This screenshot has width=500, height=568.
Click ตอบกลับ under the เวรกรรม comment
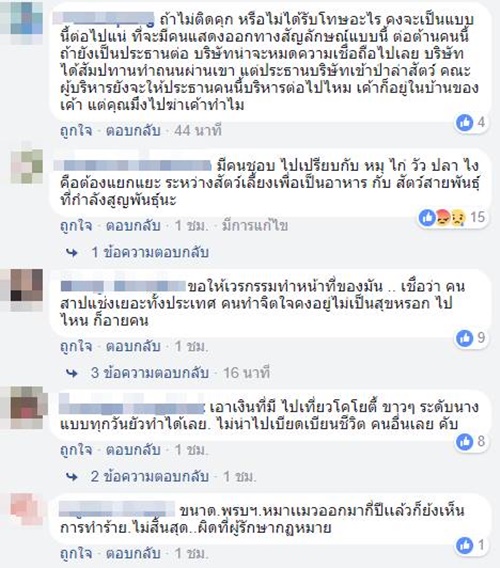click(x=133, y=346)
